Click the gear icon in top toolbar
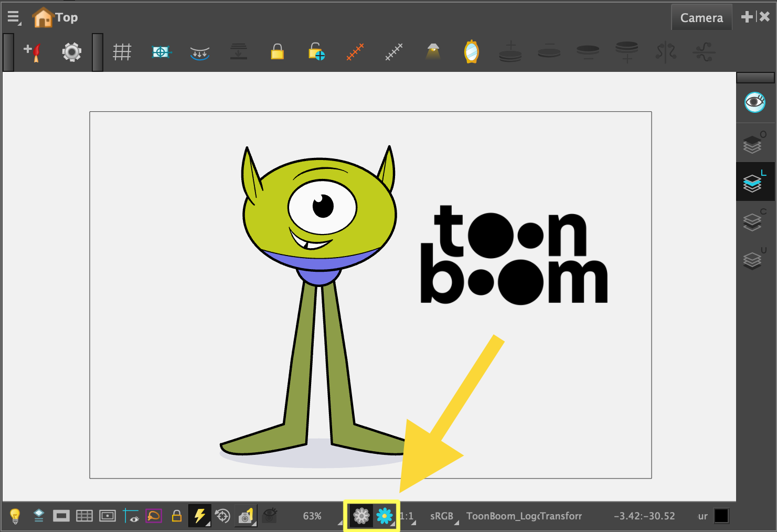The height and width of the screenshot is (532, 777). click(x=72, y=52)
